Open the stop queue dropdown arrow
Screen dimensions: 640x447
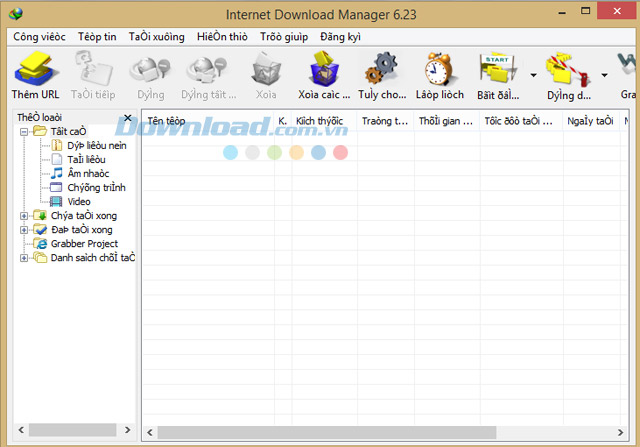[605, 75]
